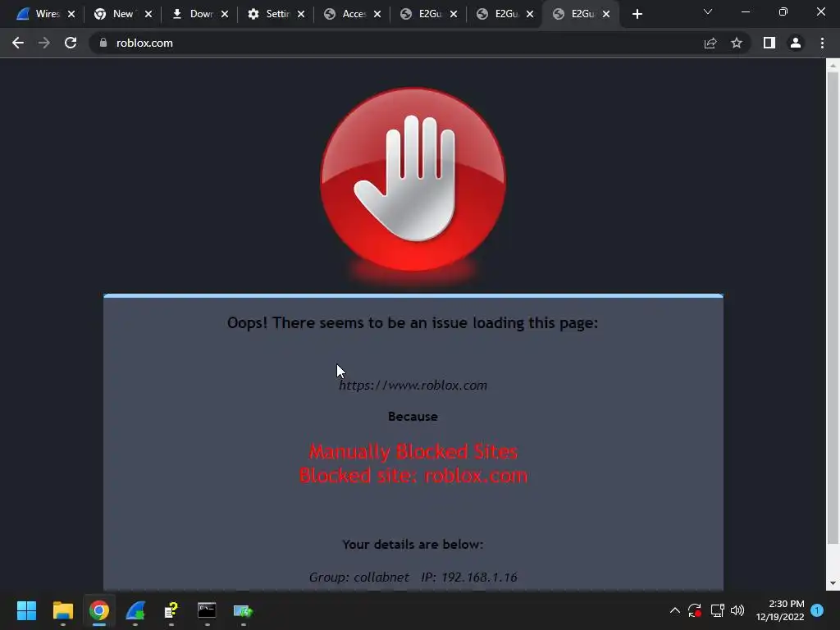This screenshot has width=840, height=630.
Task: Click the sync update tray icon
Action: click(x=695, y=610)
